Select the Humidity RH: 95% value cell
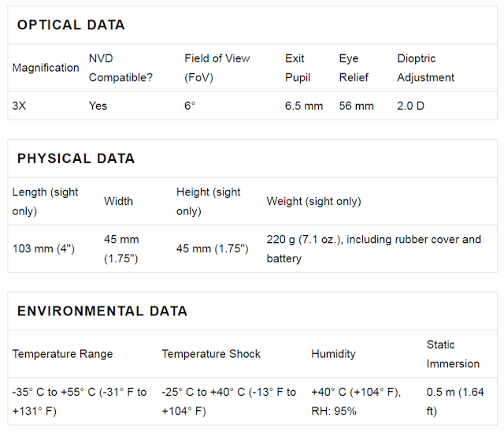This screenshot has width=504, height=432. (x=356, y=401)
